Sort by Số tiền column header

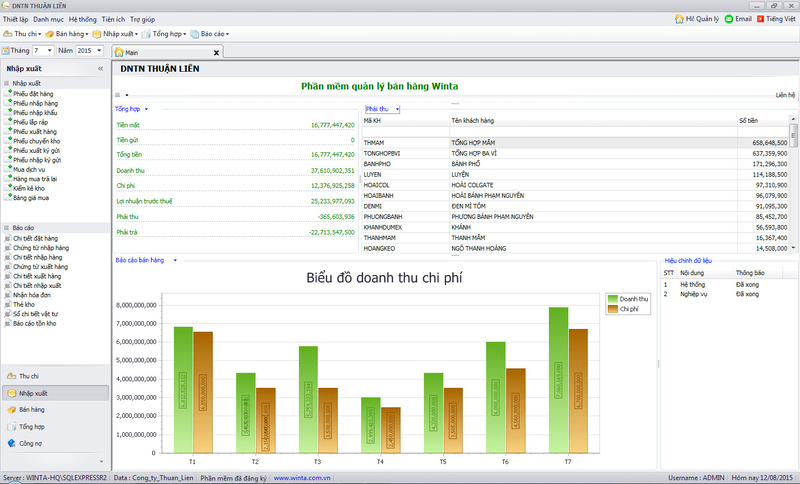(763, 121)
